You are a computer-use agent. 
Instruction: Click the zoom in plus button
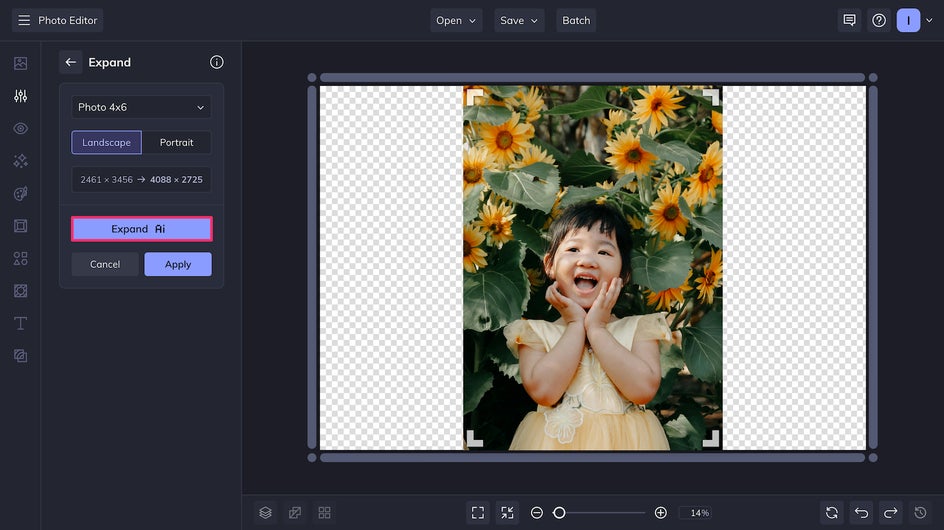(660, 512)
